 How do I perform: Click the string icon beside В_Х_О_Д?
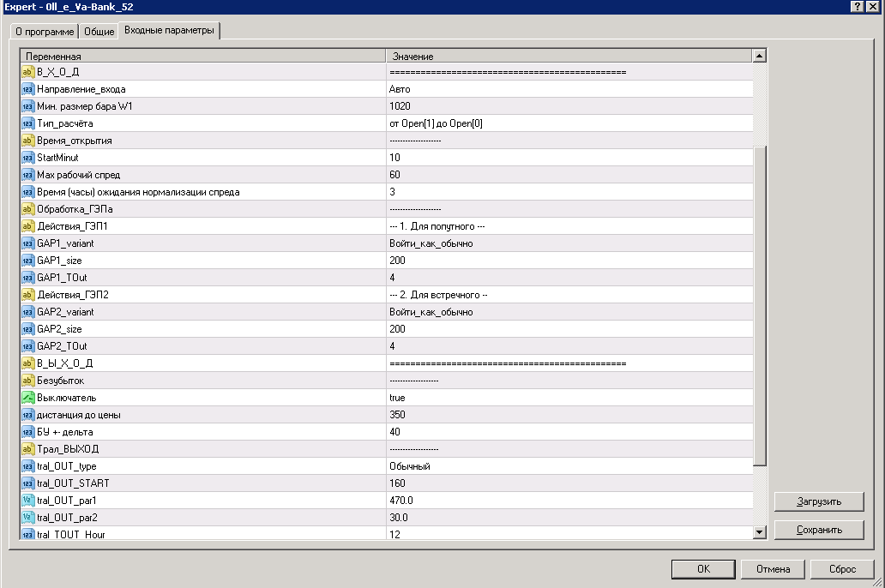coord(27,72)
